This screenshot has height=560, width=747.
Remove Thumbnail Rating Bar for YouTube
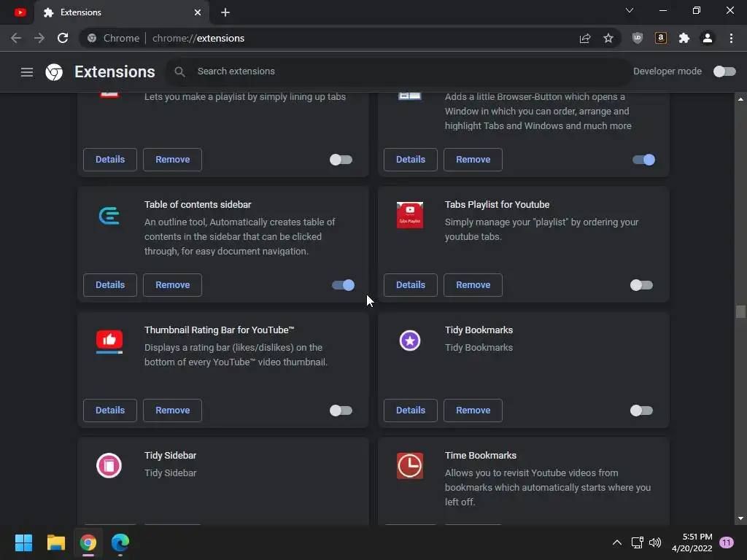click(x=172, y=410)
